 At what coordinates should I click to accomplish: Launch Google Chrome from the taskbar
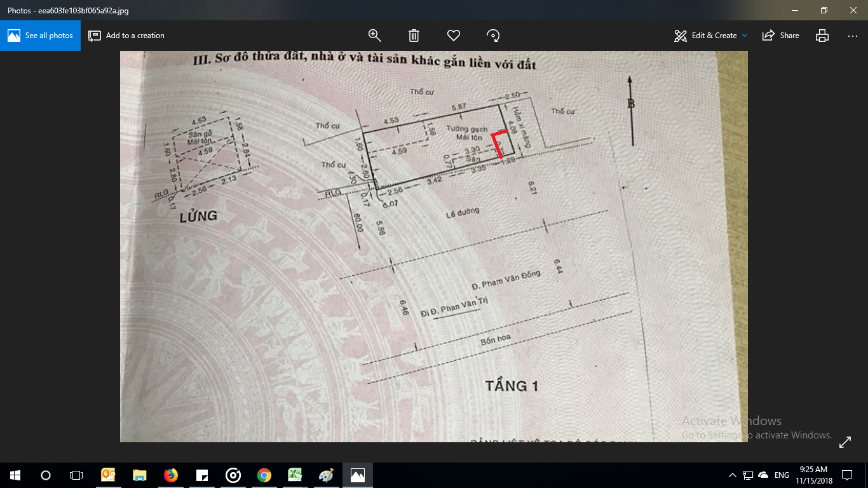(x=264, y=475)
